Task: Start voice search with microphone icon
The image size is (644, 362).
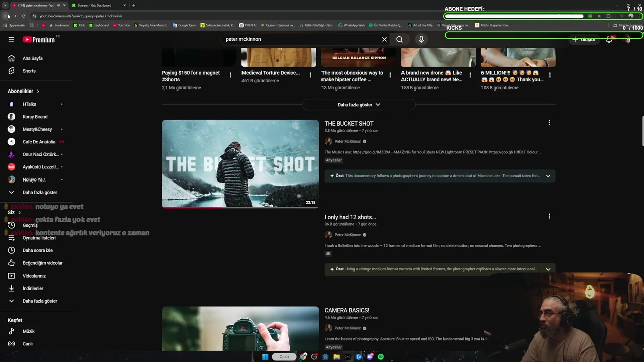Action: 421,39
